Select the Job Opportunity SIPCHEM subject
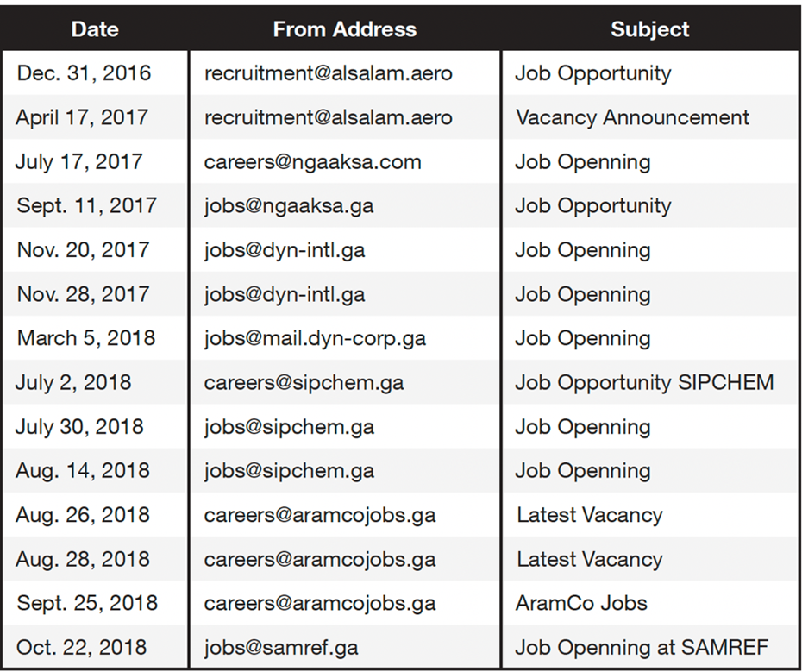802x672 pixels. 644,382
